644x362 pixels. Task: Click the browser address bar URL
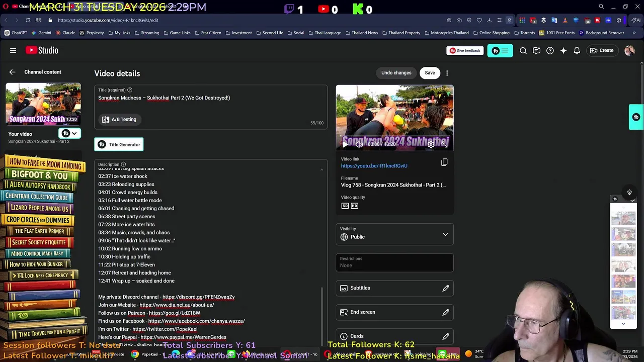[x=108, y=20]
